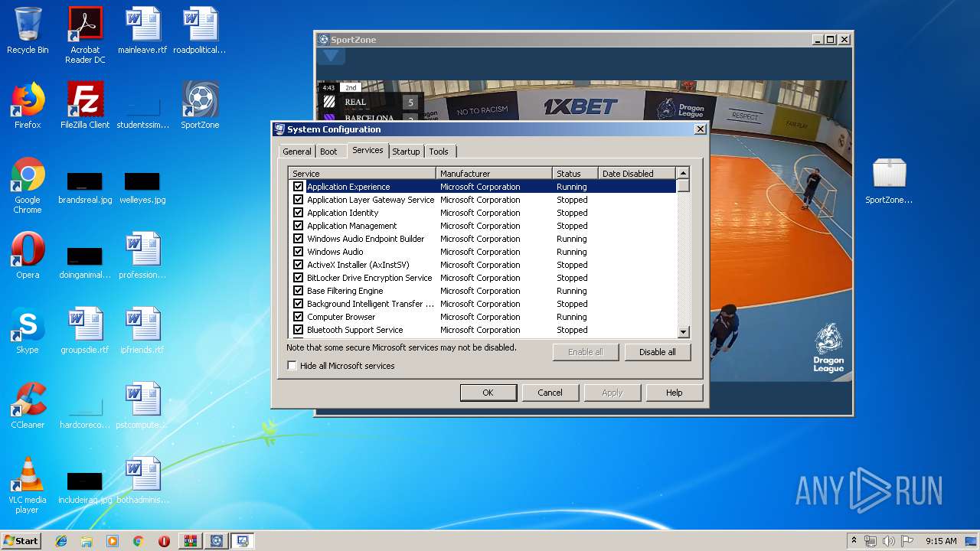This screenshot has height=551, width=980.
Task: Open CCleaner desktop shortcut
Action: 28,406
